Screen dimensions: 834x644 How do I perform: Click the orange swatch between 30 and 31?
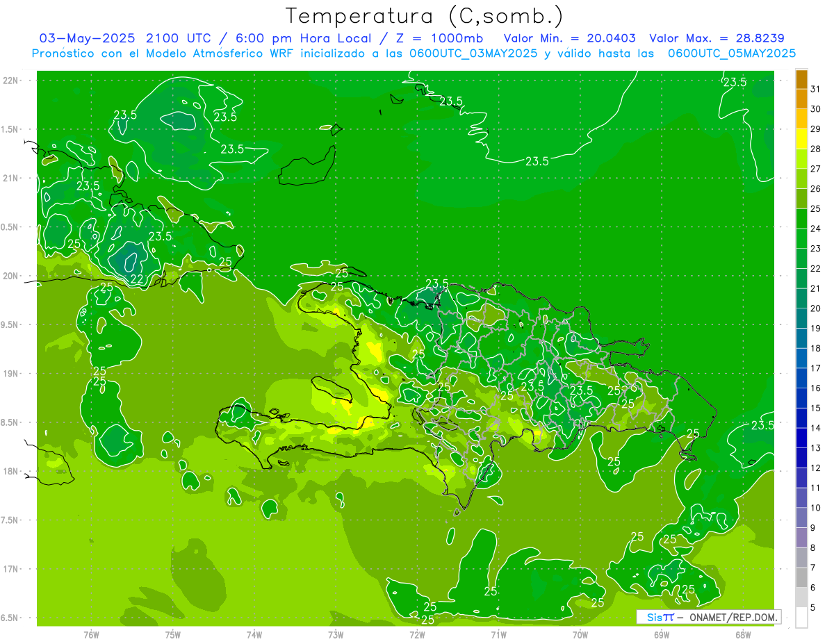pos(801,99)
